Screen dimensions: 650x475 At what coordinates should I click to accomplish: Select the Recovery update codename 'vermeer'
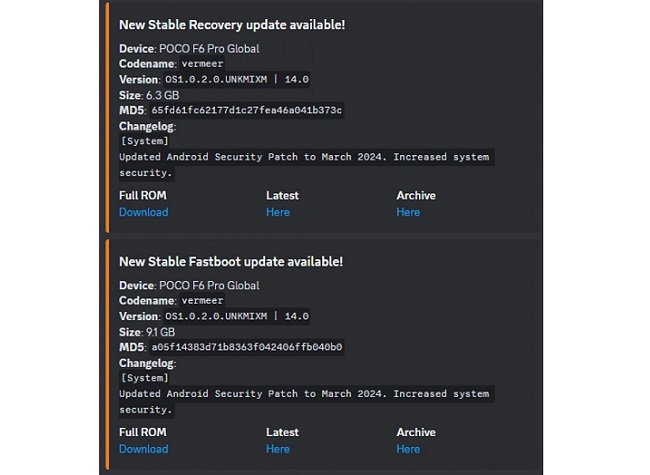tap(202, 64)
